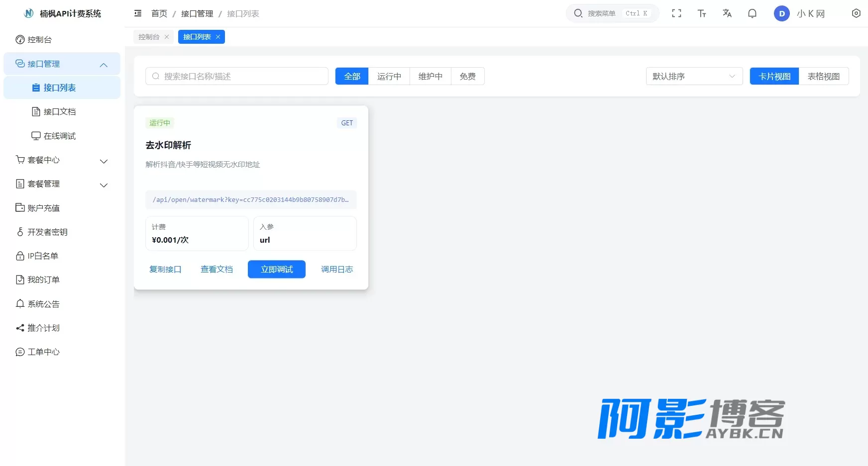Open the language translation icon

(727, 13)
